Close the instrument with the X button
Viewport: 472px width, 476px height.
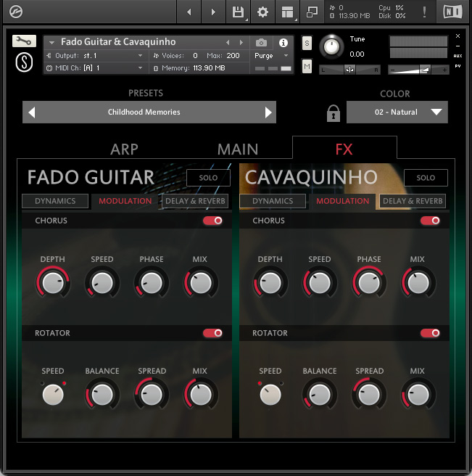pos(457,36)
